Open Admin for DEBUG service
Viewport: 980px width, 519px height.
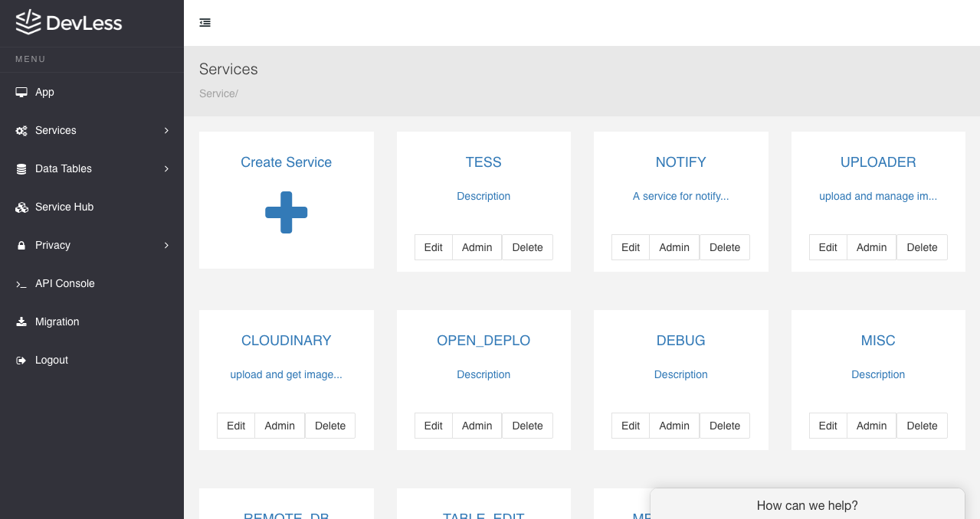pyautogui.click(x=674, y=426)
